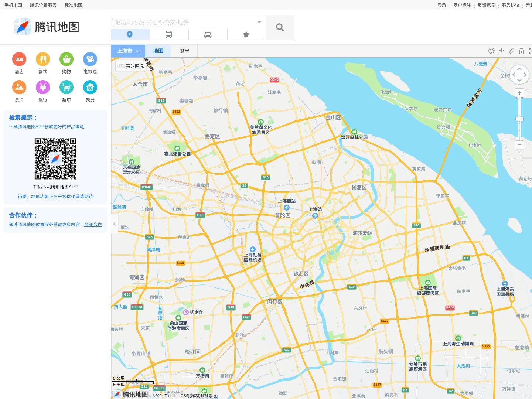Click the 下载腾讯地图APP tip text
This screenshot has width=532, height=399.
(47, 127)
